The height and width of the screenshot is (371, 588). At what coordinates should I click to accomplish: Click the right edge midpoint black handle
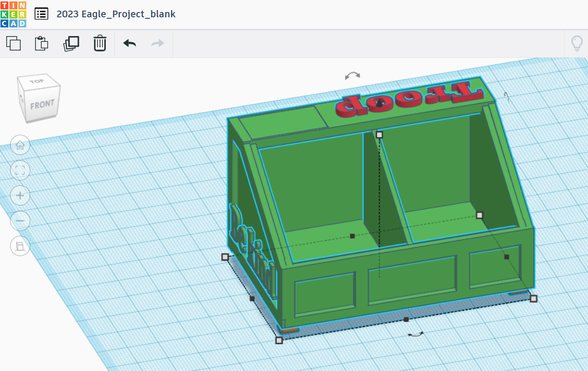[x=506, y=257]
